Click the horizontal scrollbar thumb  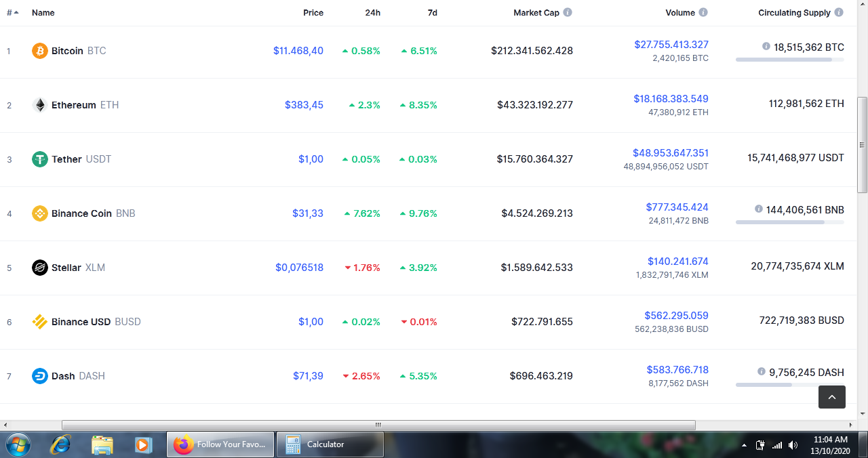tap(378, 425)
